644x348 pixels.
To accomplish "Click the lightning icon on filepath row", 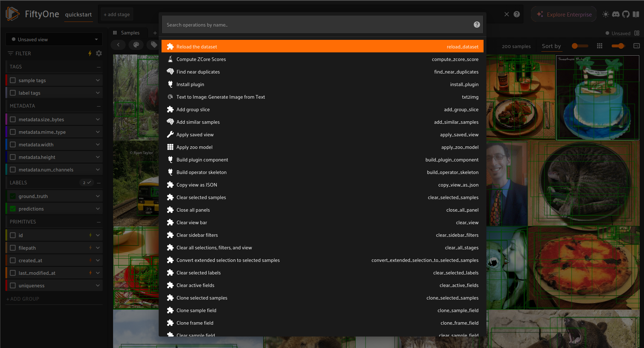I will pos(90,248).
